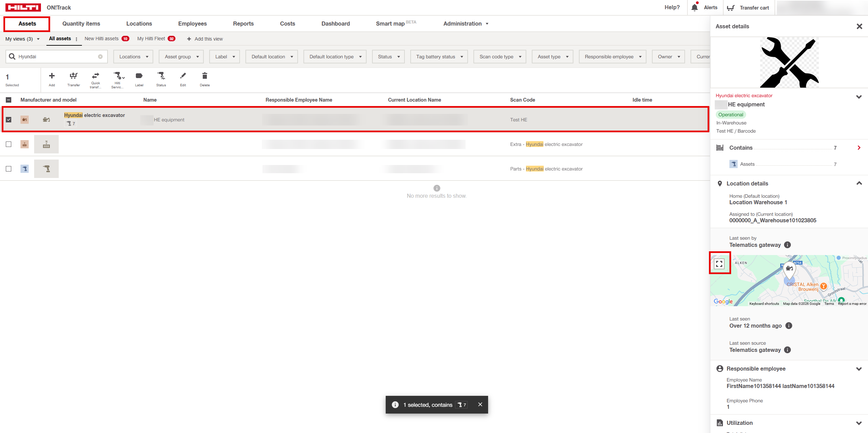The image size is (868, 433).
Task: Go to the Employees tab
Action: pos(193,24)
